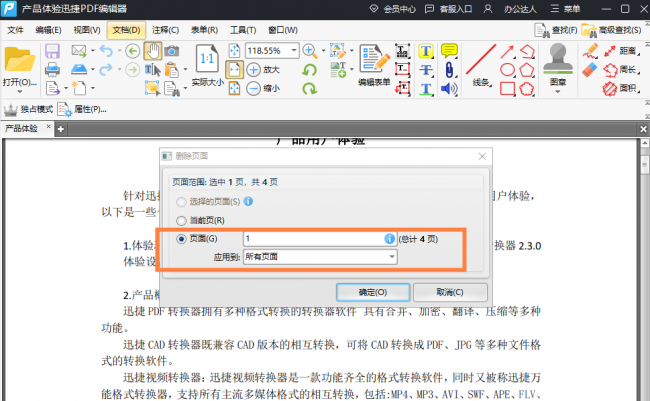Select the Hand tool

pyautogui.click(x=153, y=51)
